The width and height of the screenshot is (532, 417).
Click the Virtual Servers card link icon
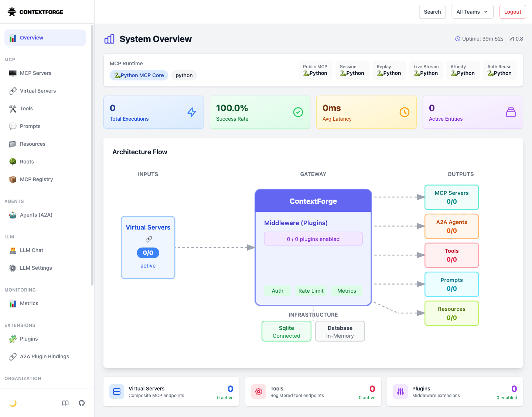pos(149,239)
